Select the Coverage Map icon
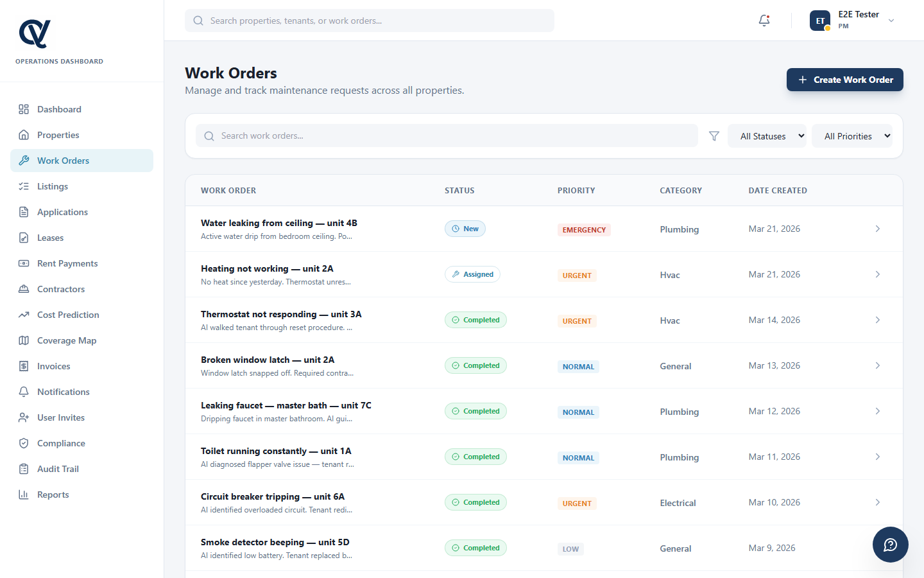 pyautogui.click(x=22, y=340)
